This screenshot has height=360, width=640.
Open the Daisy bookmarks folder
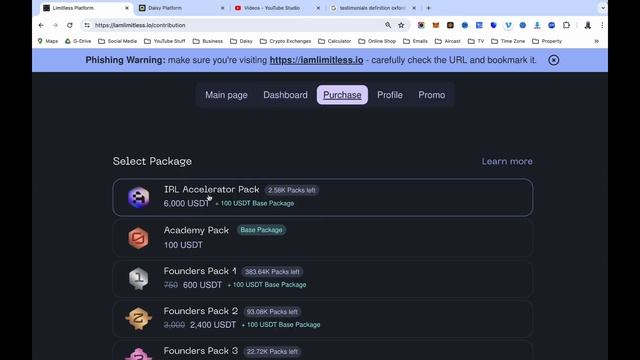241,41
